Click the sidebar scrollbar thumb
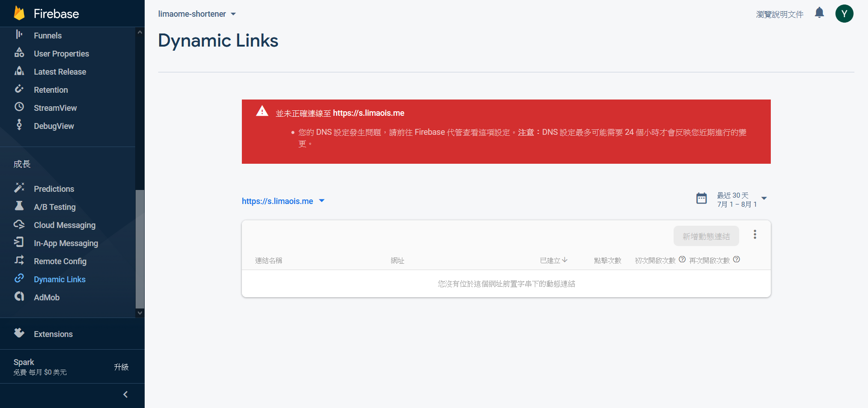 140,249
